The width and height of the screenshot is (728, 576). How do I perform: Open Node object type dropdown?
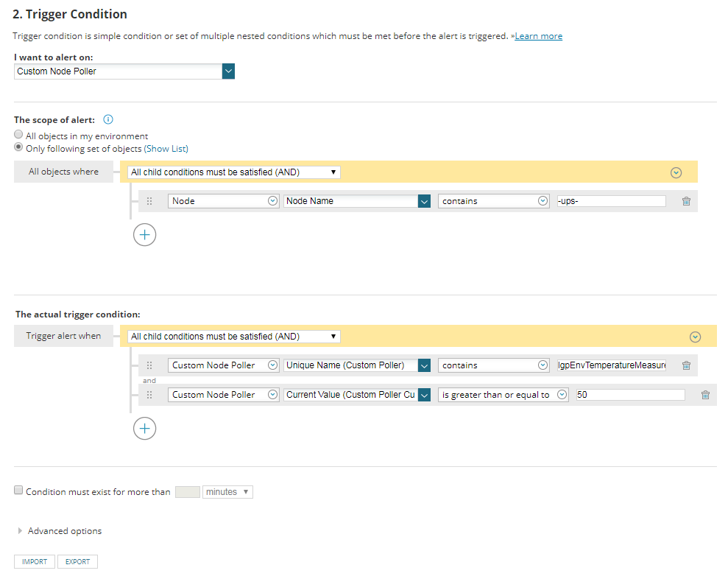point(223,201)
